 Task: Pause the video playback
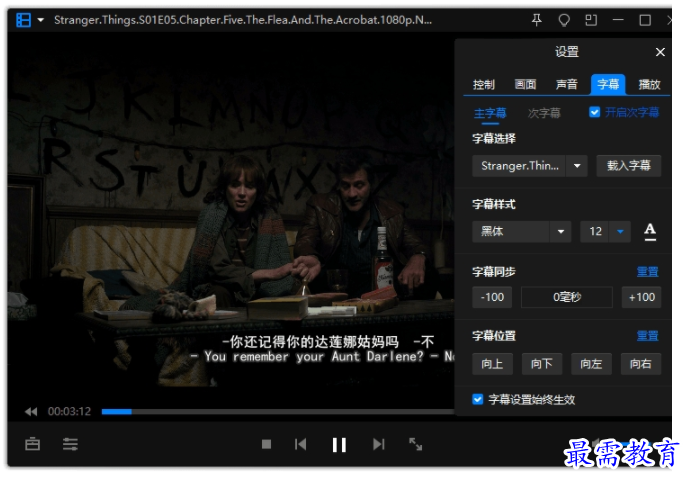(339, 445)
